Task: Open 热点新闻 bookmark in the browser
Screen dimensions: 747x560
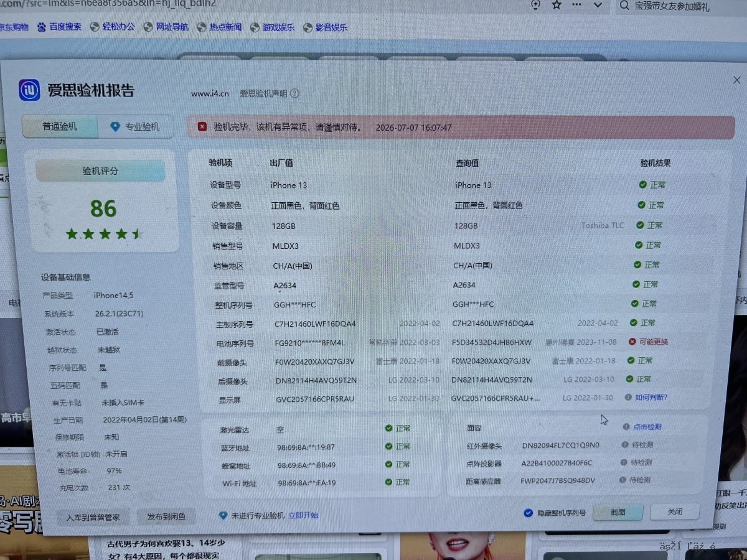Action: (x=220, y=27)
